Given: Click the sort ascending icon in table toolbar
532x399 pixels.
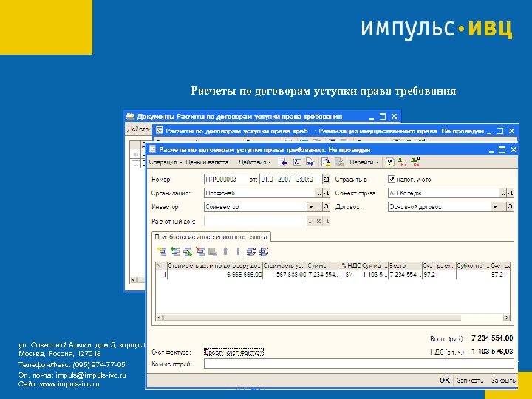Looking at the screenshot, I should coord(251,251).
